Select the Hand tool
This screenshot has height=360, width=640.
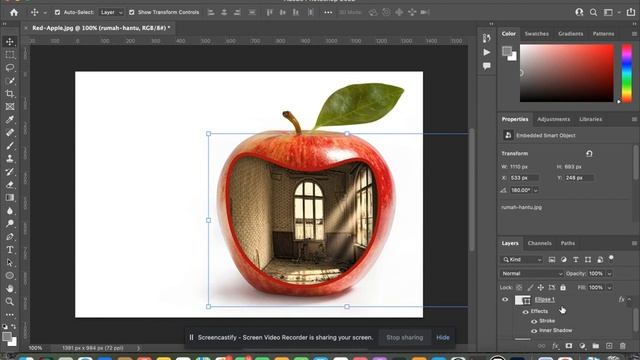pyautogui.click(x=10, y=289)
